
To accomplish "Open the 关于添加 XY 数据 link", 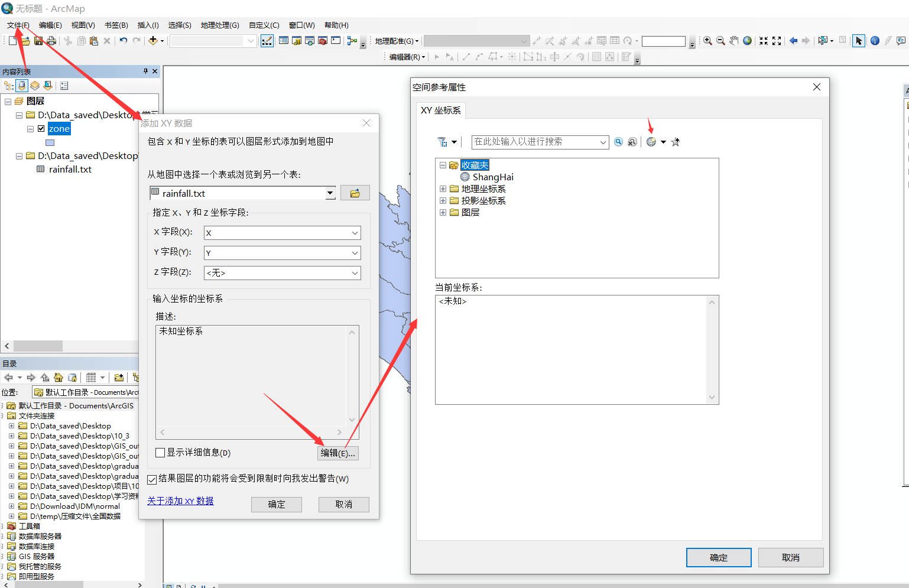I will (180, 501).
